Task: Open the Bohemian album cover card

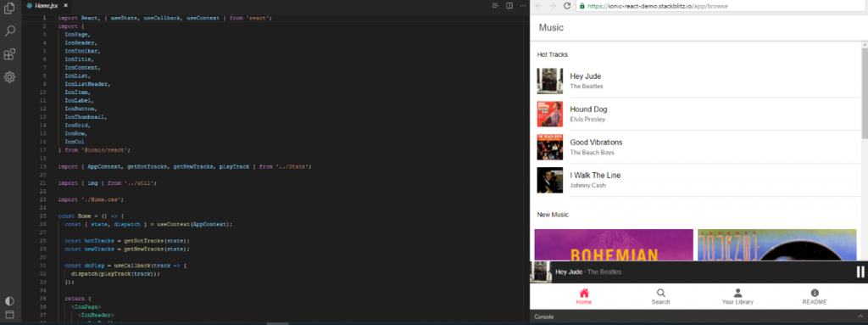Action: click(x=614, y=244)
